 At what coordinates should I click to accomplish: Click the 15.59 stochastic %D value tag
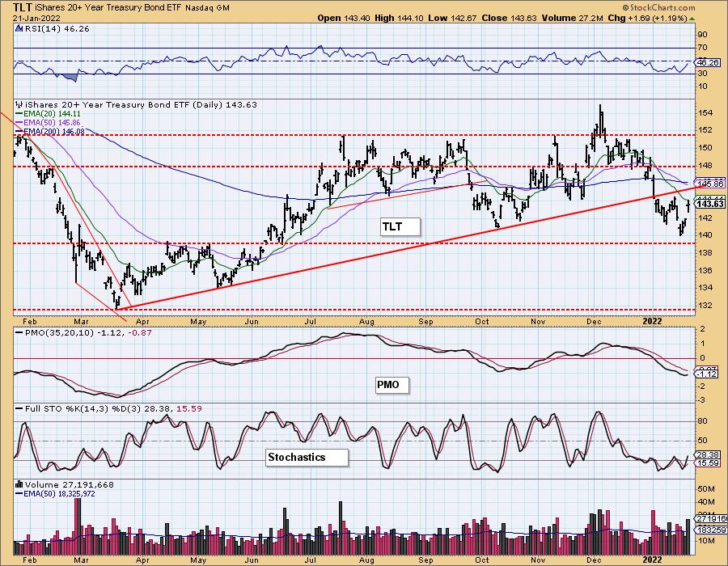709,463
